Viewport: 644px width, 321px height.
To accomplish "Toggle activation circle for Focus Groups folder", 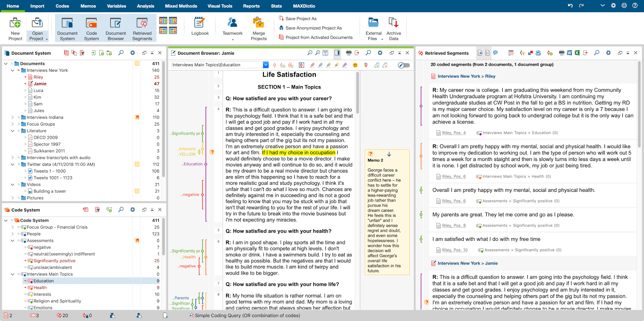I will tap(19, 124).
